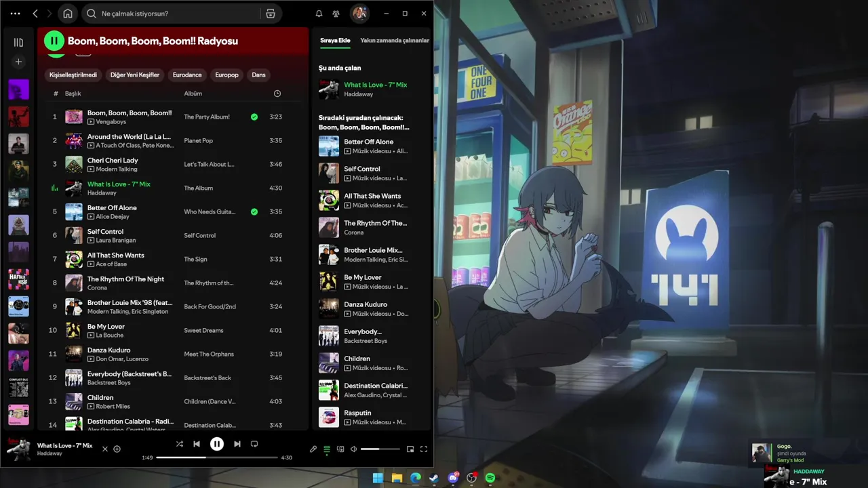868x488 pixels.
Task: Open the Browse icon in search bar
Action: (271, 14)
